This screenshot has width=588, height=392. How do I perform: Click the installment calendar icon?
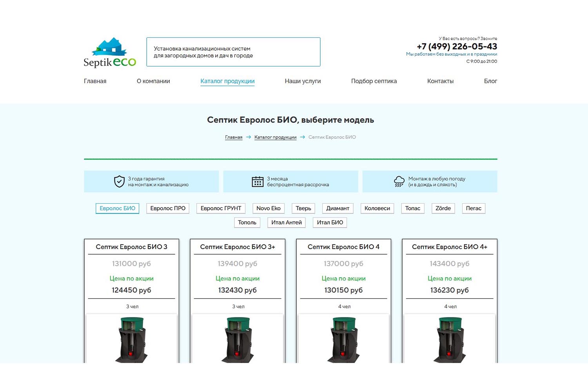(258, 182)
